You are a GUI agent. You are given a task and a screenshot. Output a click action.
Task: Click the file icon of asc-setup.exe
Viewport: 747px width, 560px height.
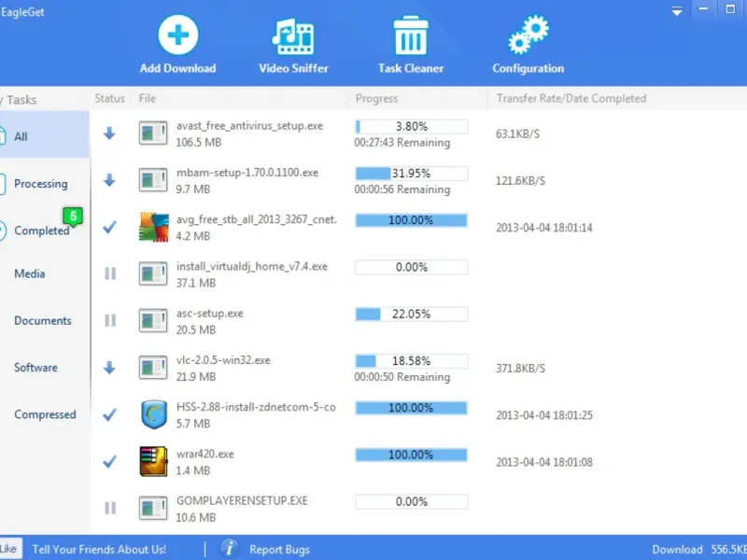coord(153,320)
